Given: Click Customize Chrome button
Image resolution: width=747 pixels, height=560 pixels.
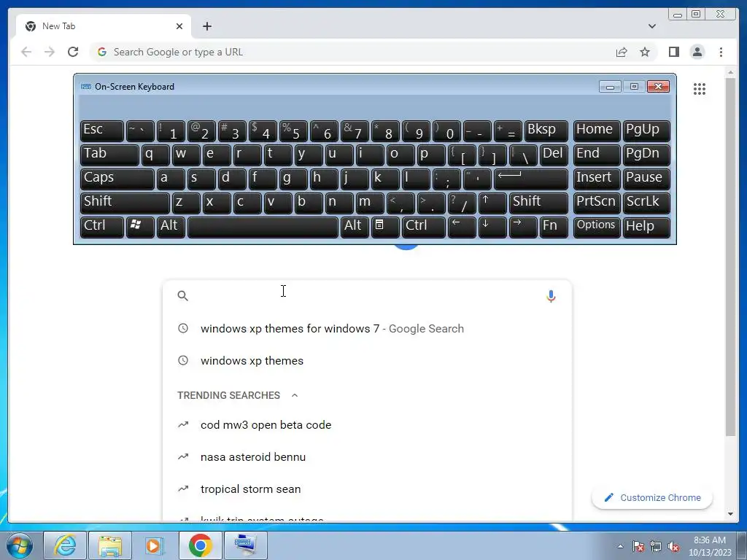Looking at the screenshot, I should click(652, 497).
